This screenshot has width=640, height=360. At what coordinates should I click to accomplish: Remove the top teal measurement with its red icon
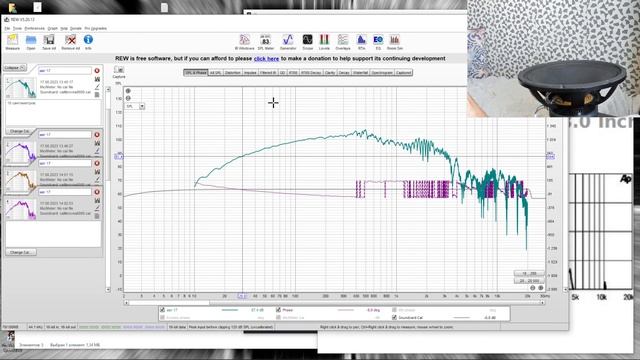[97, 71]
